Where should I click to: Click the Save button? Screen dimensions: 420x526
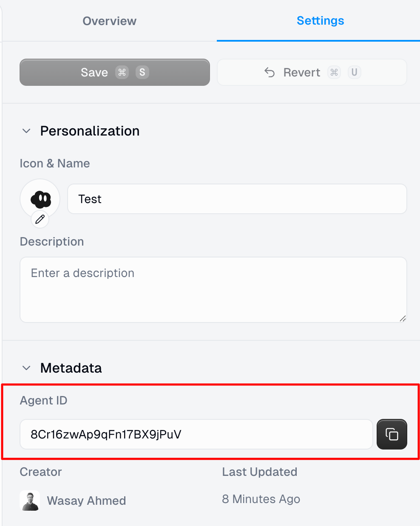[114, 72]
